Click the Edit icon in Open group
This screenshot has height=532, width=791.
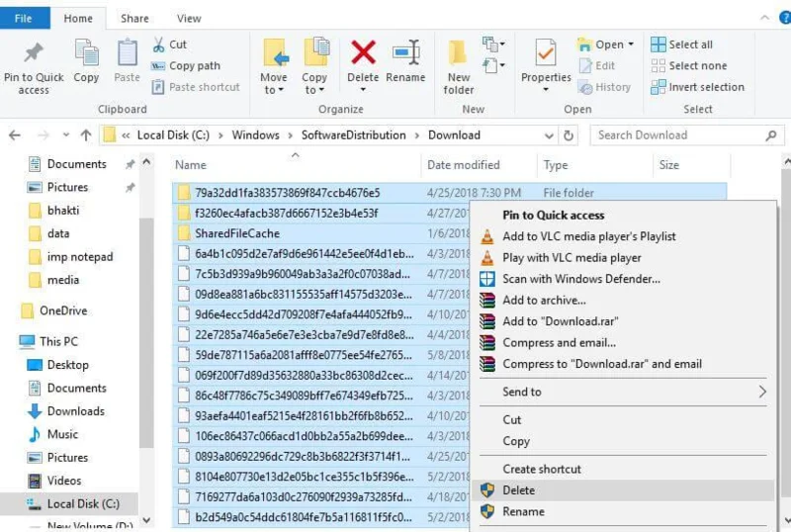click(x=585, y=65)
